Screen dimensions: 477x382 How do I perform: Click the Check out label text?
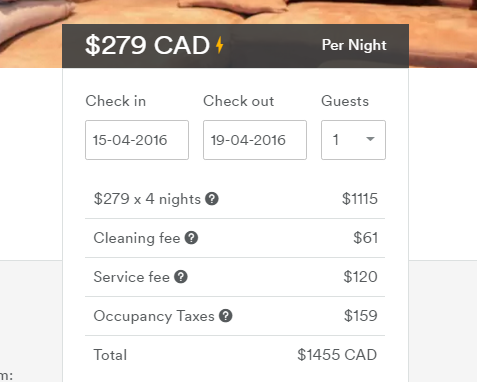[x=239, y=101]
